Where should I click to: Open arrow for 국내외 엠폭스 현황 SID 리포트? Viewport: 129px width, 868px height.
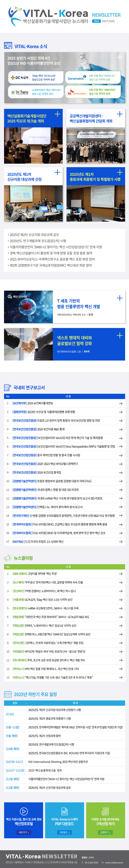click(121, 490)
